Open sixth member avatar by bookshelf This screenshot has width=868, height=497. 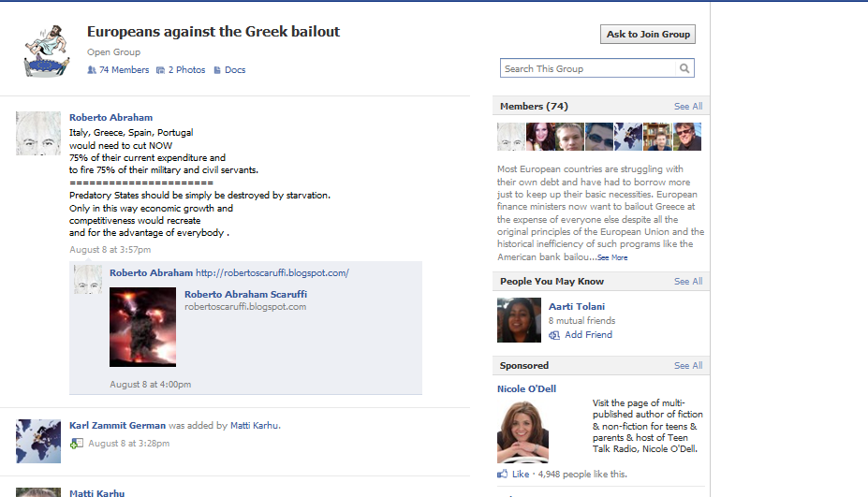click(x=657, y=137)
